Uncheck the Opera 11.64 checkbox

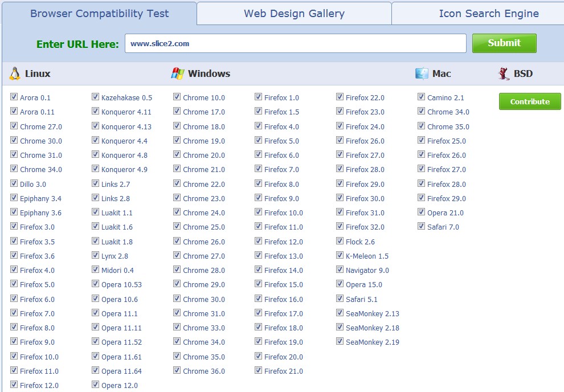95,370
